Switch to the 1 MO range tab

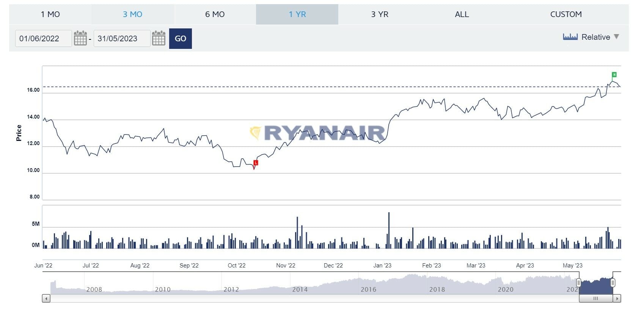point(50,14)
